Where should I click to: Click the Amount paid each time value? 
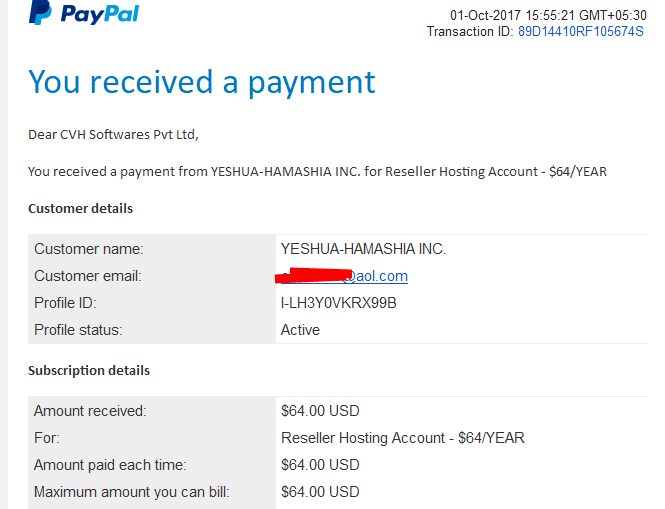coord(320,465)
